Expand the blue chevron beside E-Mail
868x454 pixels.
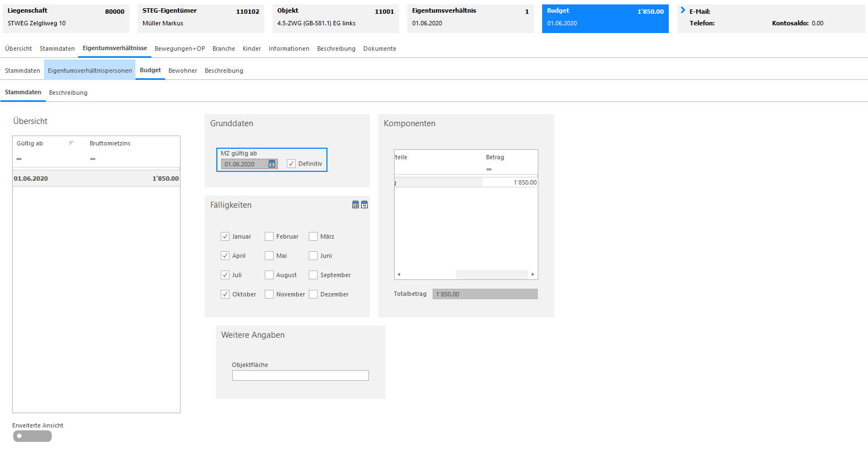(x=683, y=10)
